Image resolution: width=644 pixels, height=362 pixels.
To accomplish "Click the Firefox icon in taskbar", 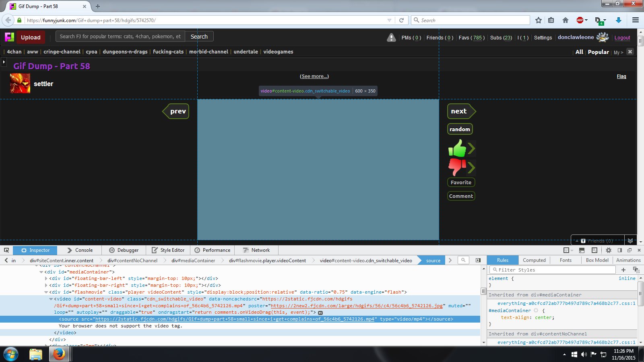I will pyautogui.click(x=59, y=354).
